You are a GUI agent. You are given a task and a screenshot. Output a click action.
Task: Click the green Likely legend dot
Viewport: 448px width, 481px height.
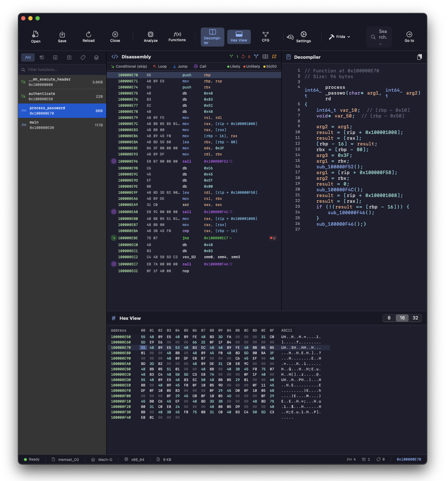click(228, 66)
